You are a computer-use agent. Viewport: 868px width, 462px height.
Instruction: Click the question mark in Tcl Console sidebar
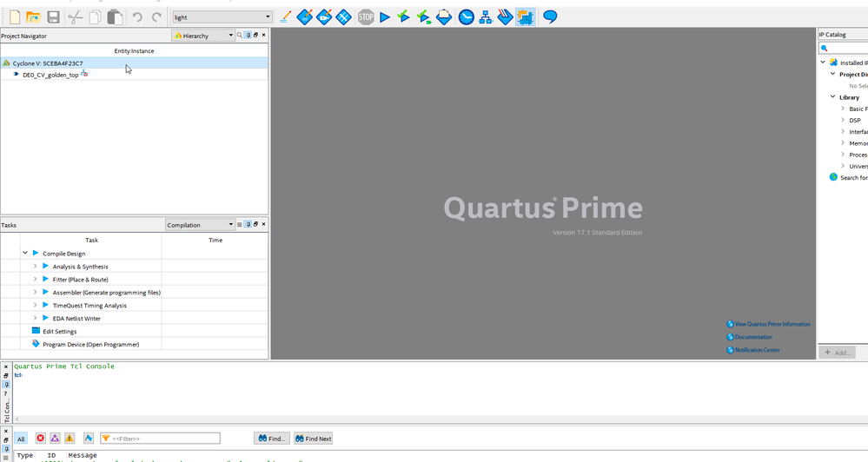pos(6,393)
